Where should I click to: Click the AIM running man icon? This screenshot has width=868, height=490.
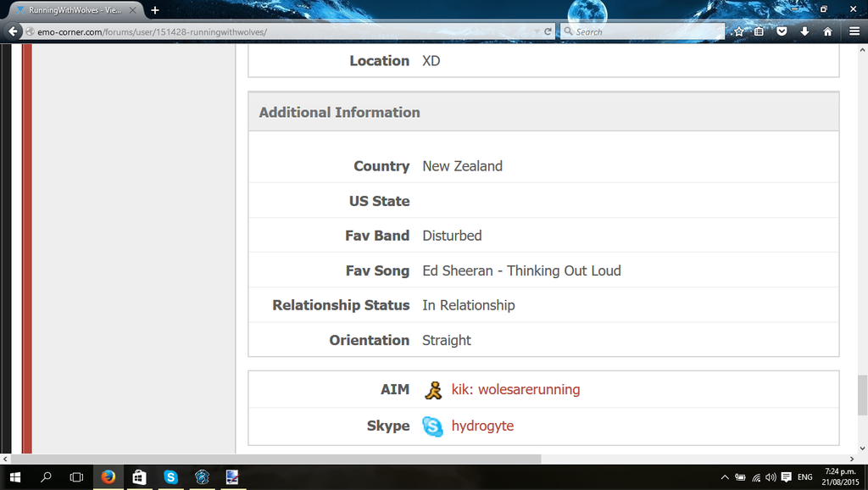432,390
